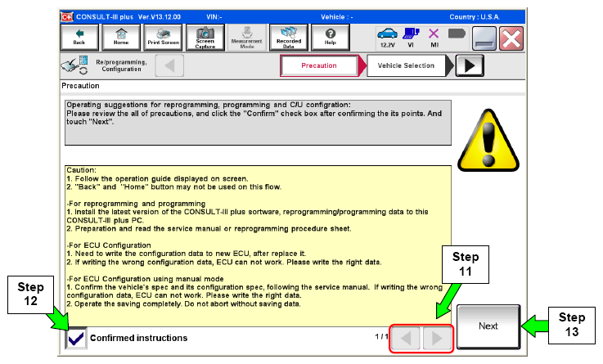Open the Help button
The height and width of the screenshot is (364, 603).
coord(331,36)
